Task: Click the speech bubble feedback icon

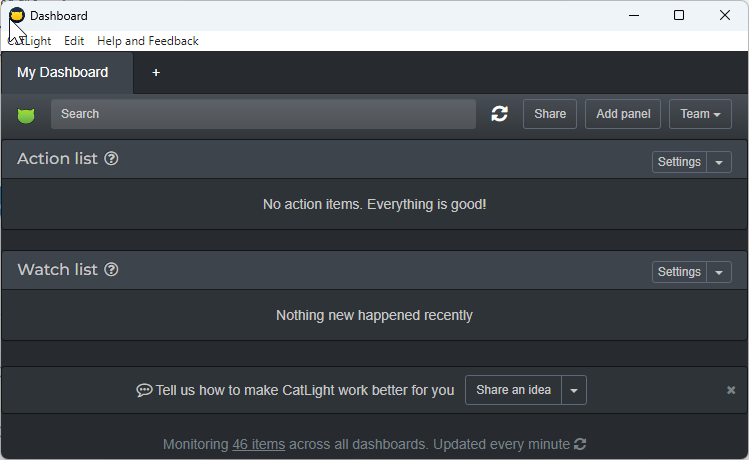Action: pyautogui.click(x=144, y=390)
